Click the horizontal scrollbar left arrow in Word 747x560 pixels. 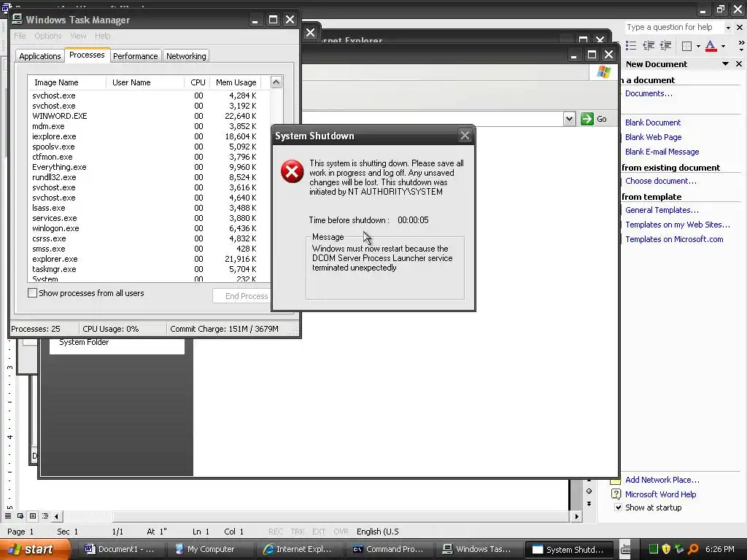click(x=56, y=516)
